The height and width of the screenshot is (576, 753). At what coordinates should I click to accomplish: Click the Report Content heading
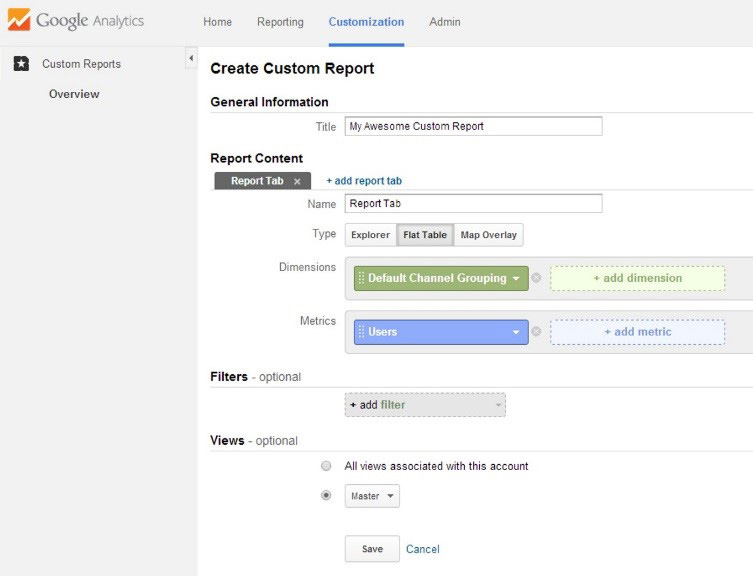(x=256, y=159)
